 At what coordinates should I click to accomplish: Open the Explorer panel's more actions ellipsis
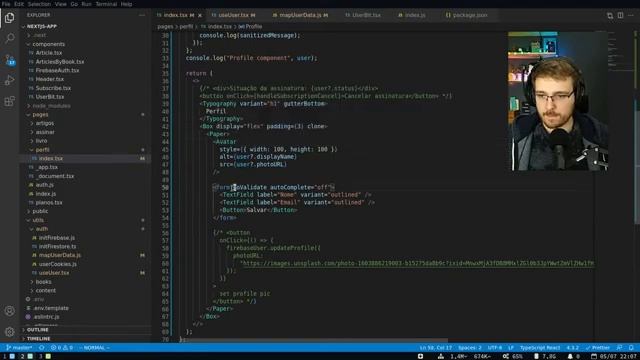[x=142, y=15]
